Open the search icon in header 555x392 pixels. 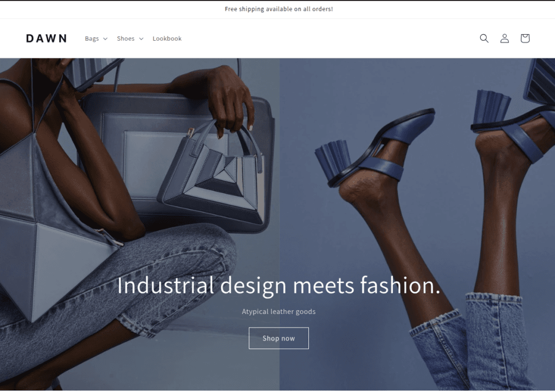[484, 38]
